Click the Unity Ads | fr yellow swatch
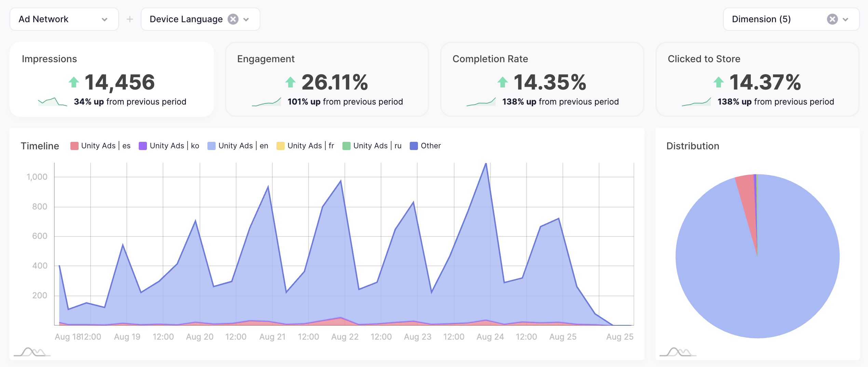 (x=281, y=146)
